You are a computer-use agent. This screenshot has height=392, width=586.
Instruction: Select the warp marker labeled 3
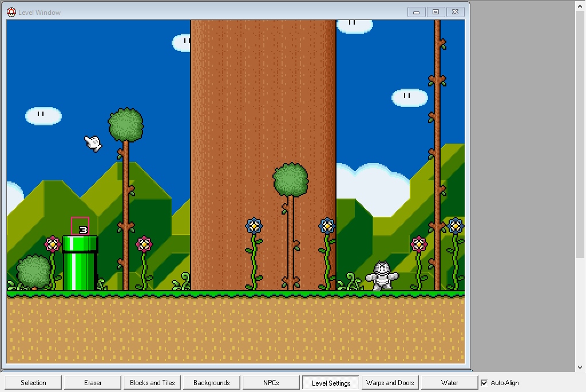[80, 226]
